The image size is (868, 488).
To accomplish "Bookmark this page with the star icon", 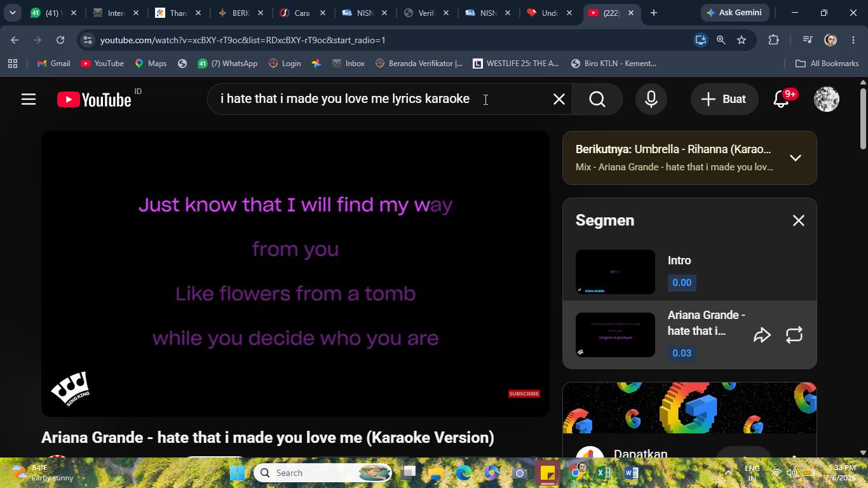I will coord(742,40).
